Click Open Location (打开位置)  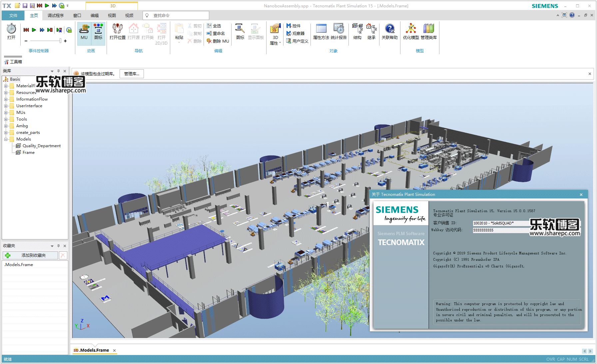click(x=118, y=32)
